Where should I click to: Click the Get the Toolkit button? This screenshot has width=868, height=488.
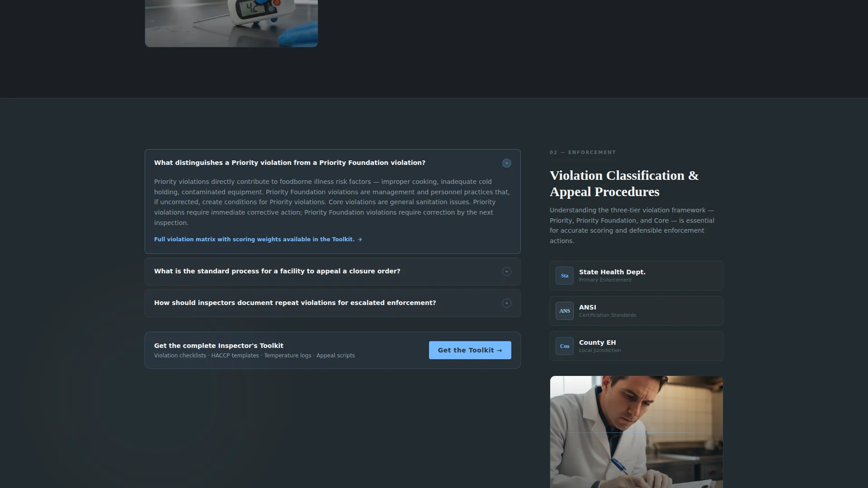pos(470,350)
